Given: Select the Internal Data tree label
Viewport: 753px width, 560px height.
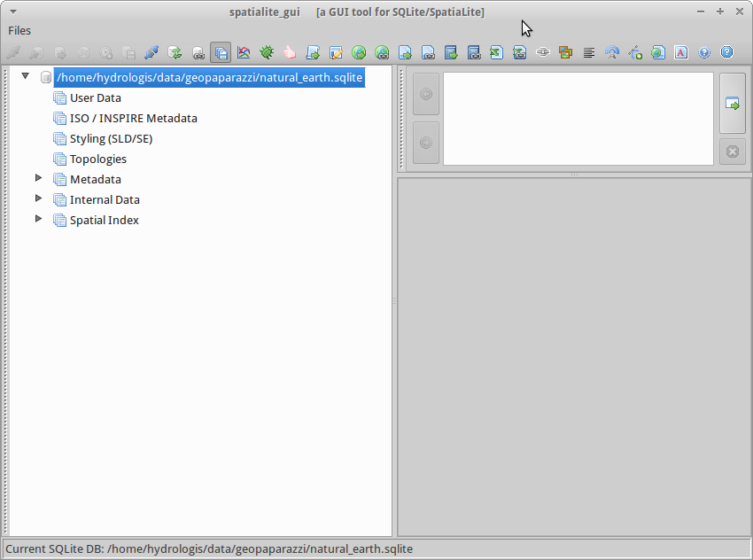Looking at the screenshot, I should [105, 199].
